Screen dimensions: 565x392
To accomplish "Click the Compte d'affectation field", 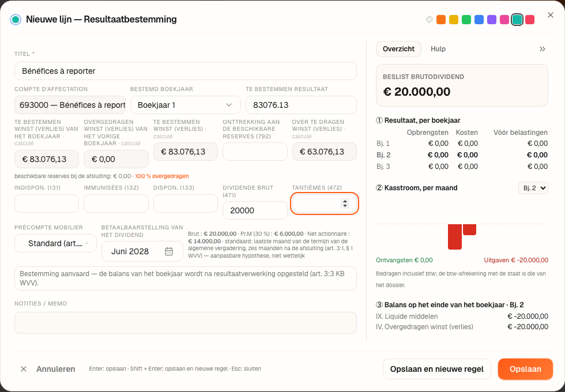I will [70, 105].
